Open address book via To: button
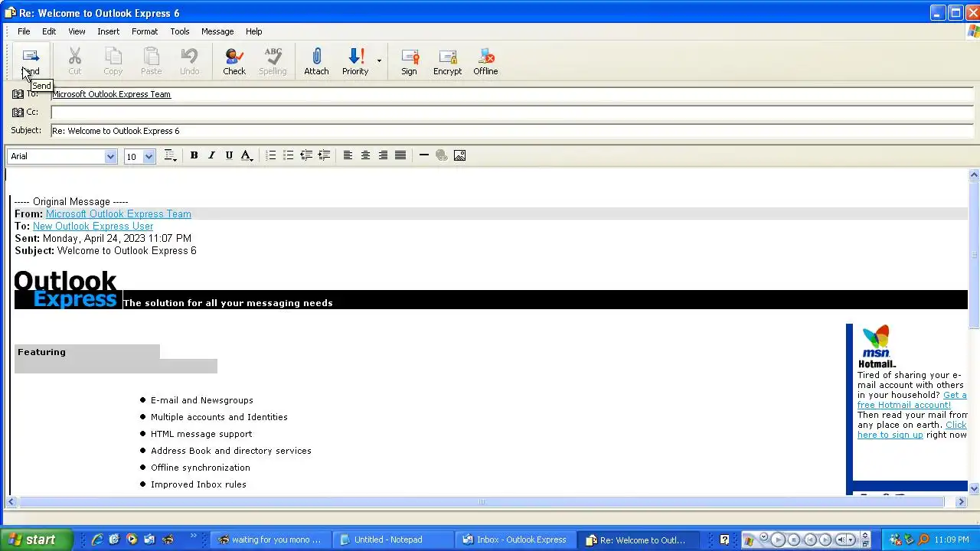 (25, 93)
